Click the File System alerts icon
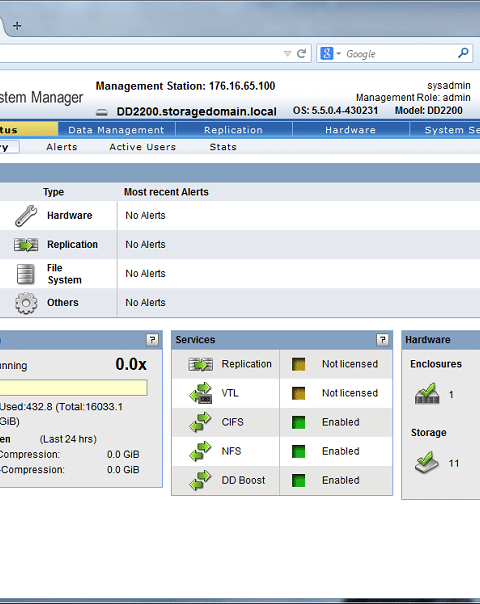 click(26, 274)
